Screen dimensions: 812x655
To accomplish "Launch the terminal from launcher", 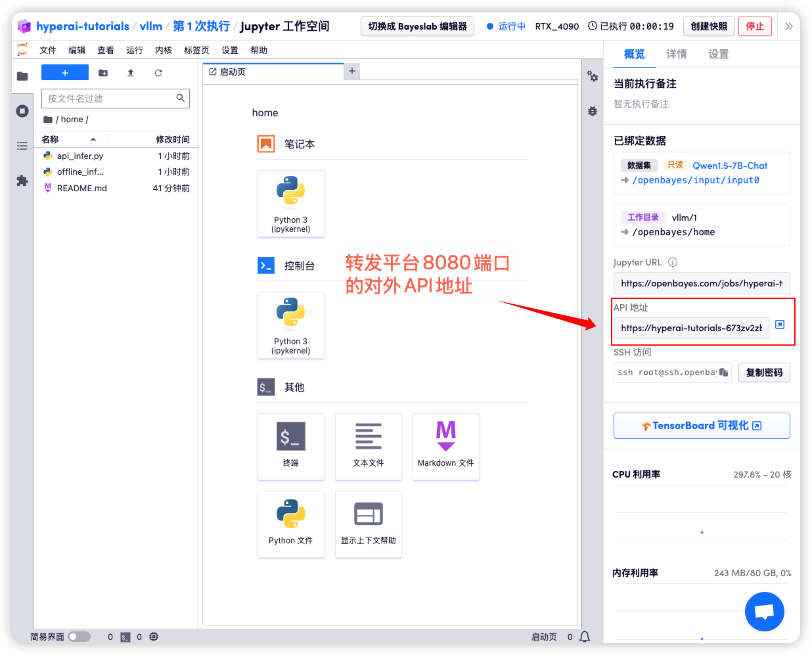I will [x=291, y=446].
